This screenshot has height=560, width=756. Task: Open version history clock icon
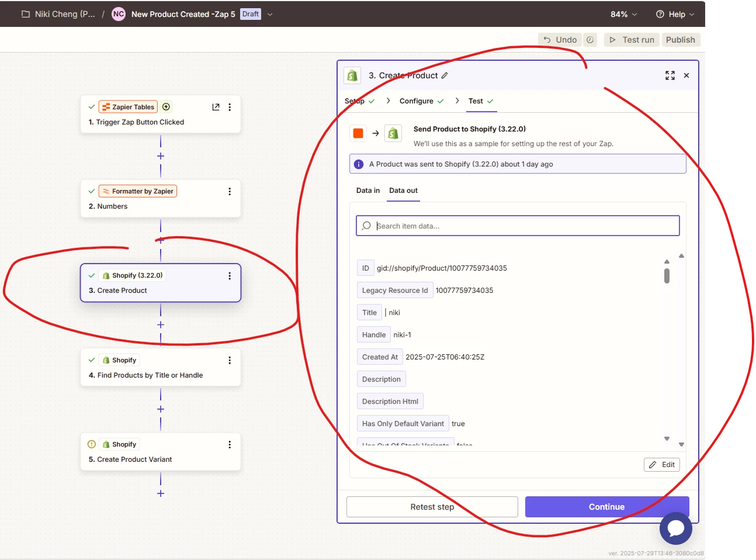[590, 40]
